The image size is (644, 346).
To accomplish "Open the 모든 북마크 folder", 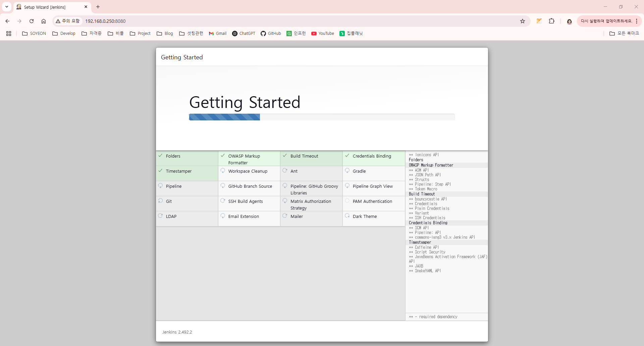I will [x=624, y=34].
